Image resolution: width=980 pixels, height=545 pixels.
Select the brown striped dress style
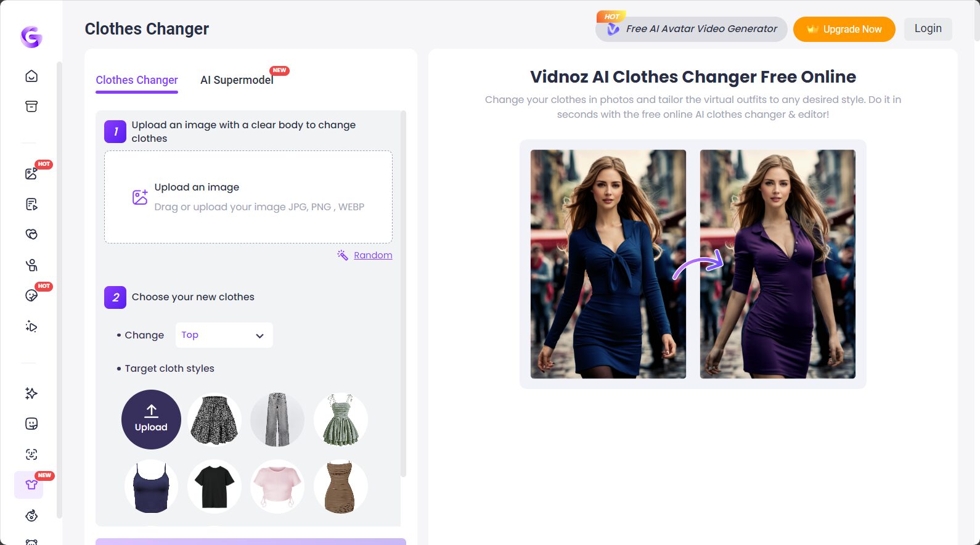tap(341, 486)
